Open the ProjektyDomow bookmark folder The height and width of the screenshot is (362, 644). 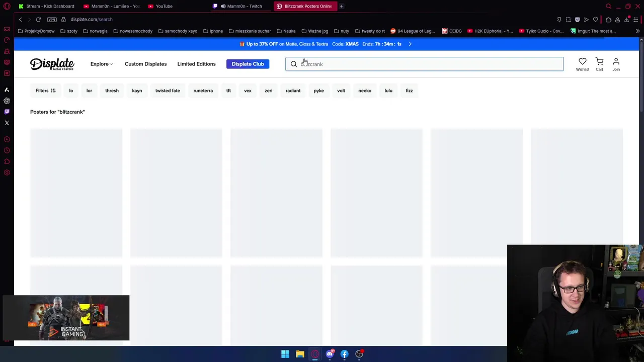click(36, 31)
